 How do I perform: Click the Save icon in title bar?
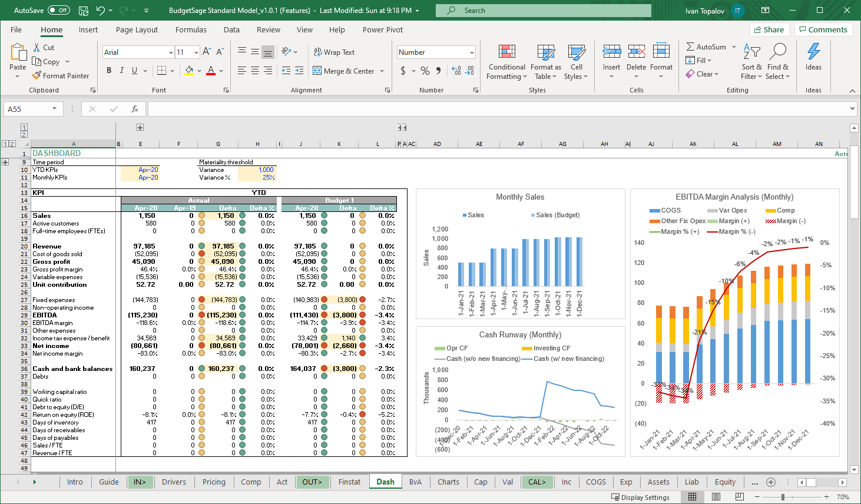83,11
